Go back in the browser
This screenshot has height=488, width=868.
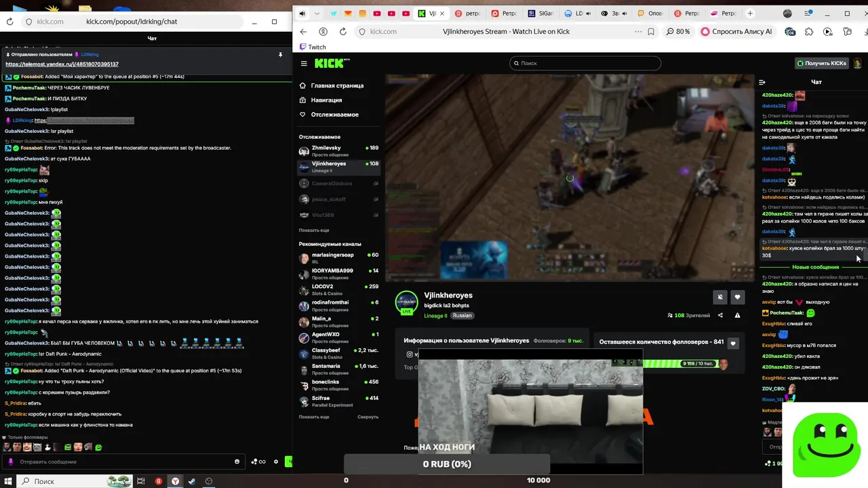pyautogui.click(x=303, y=31)
